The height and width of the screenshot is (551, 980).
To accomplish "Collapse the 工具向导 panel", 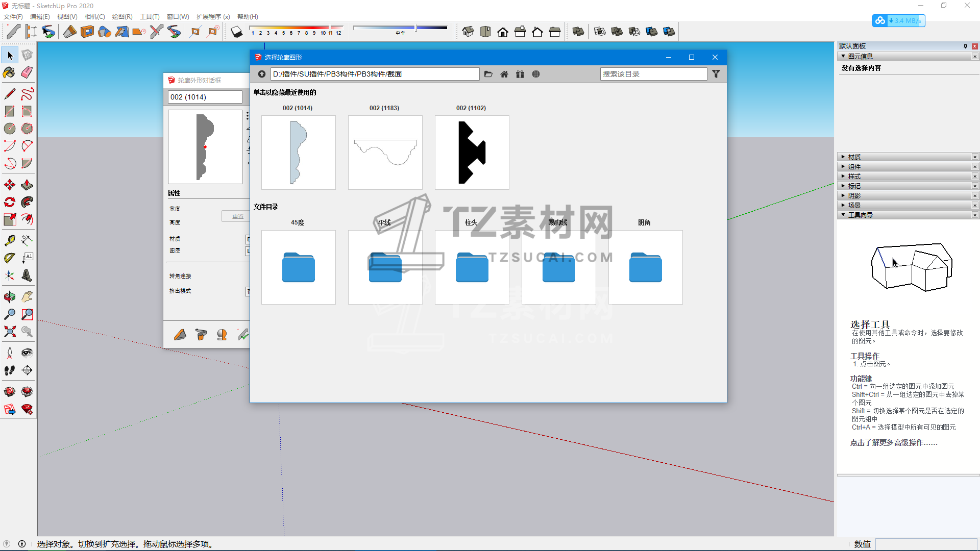I will 861,215.
